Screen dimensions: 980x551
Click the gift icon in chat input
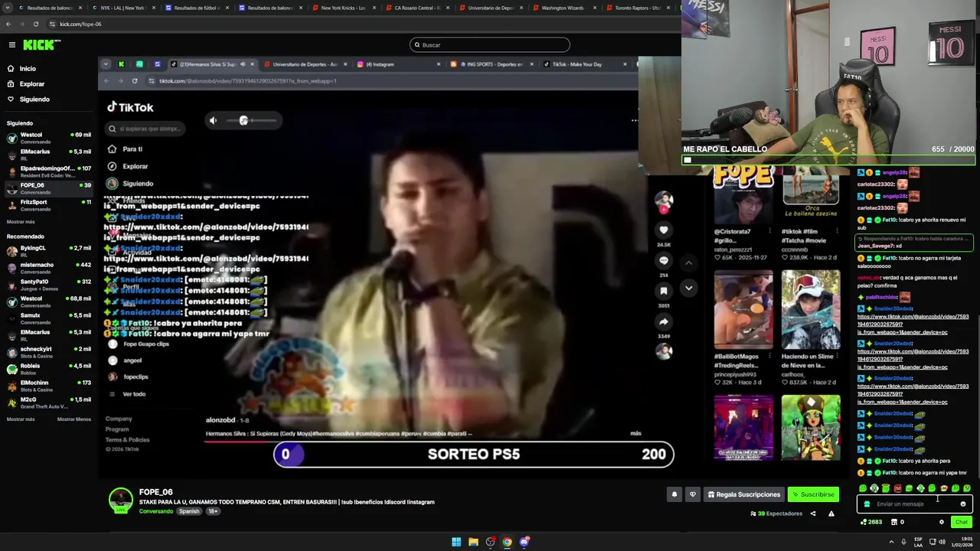point(867,504)
